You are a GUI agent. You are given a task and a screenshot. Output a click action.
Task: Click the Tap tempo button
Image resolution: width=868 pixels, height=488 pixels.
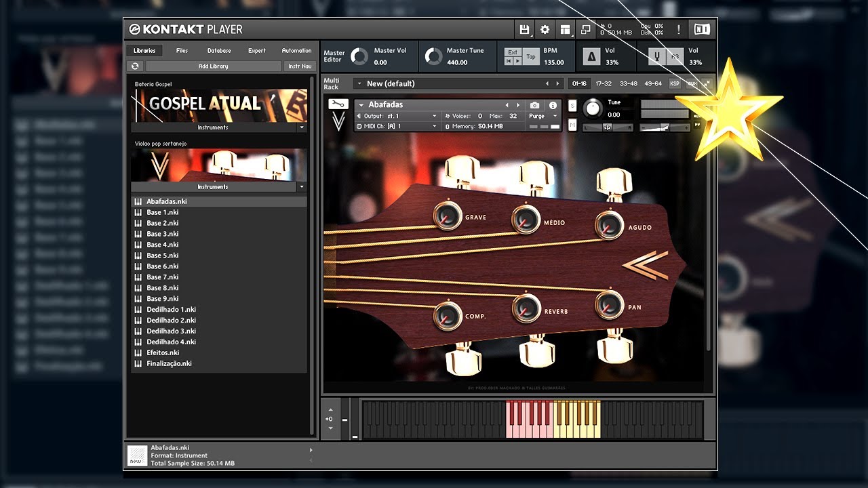531,57
